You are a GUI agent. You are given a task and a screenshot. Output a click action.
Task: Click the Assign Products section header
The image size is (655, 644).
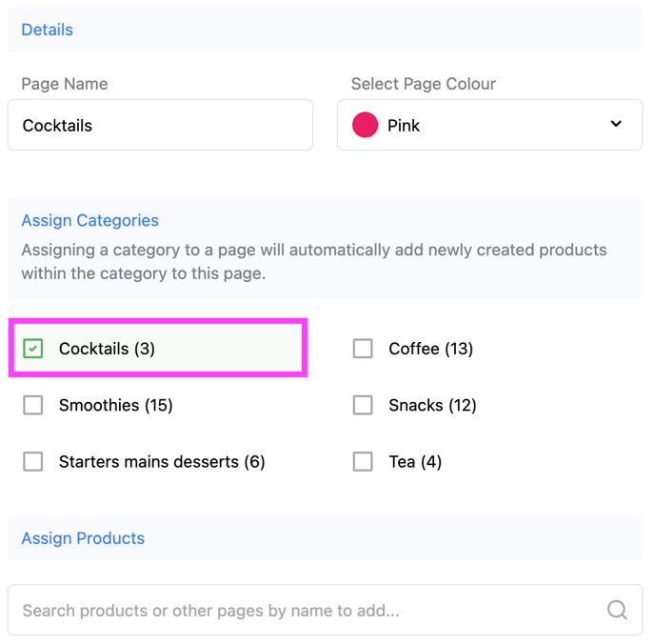tap(83, 538)
